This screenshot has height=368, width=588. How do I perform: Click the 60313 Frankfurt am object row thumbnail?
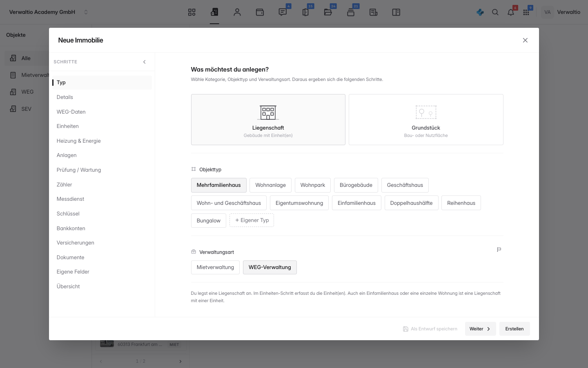(x=107, y=344)
